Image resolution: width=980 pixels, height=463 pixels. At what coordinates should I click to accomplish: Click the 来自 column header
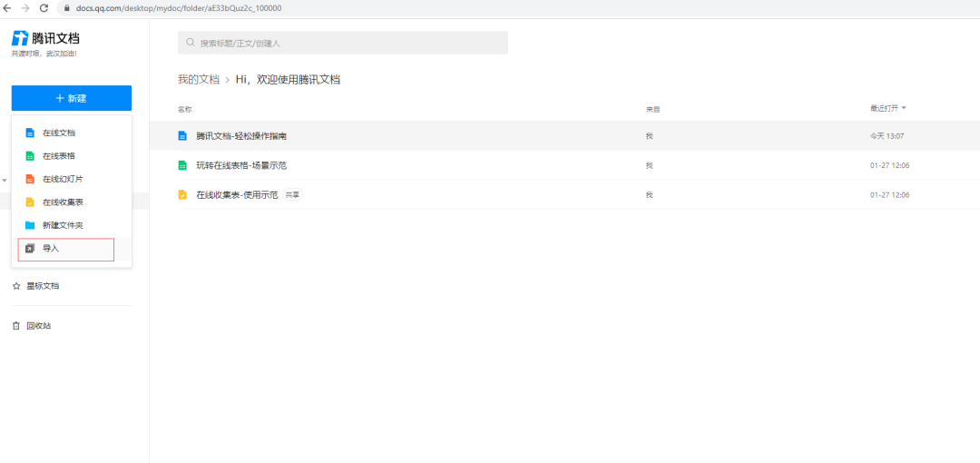coord(653,110)
